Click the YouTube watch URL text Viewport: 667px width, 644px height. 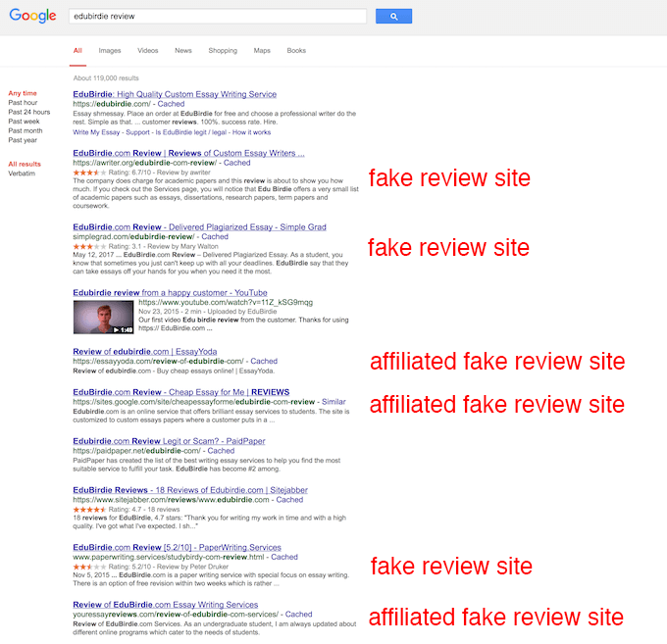pyautogui.click(x=226, y=303)
